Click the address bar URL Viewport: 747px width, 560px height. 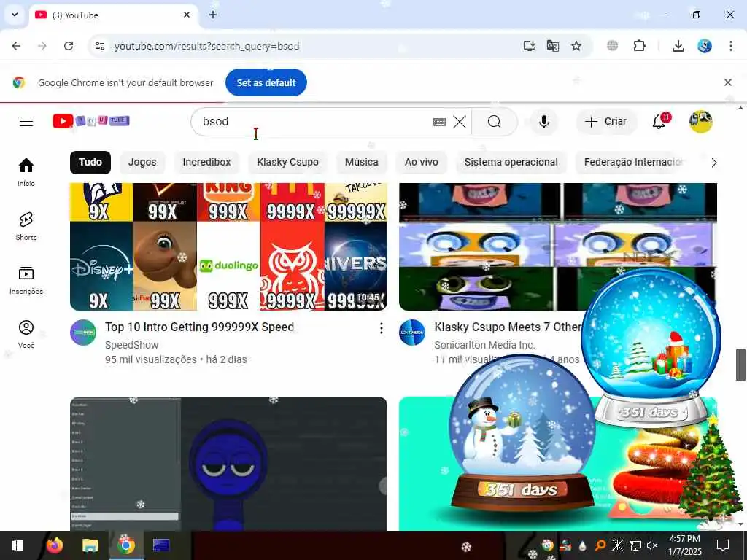[x=206, y=46]
